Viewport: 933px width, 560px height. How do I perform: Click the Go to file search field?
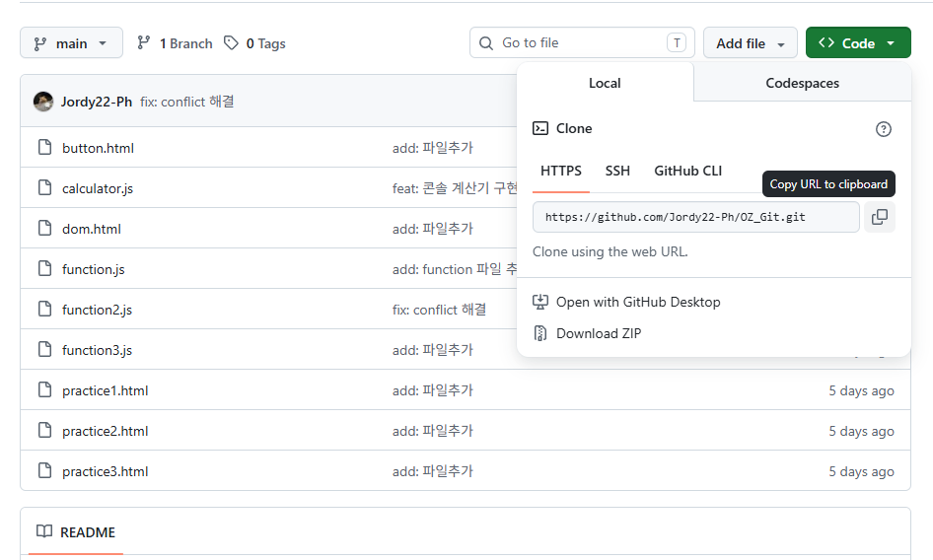(x=582, y=42)
